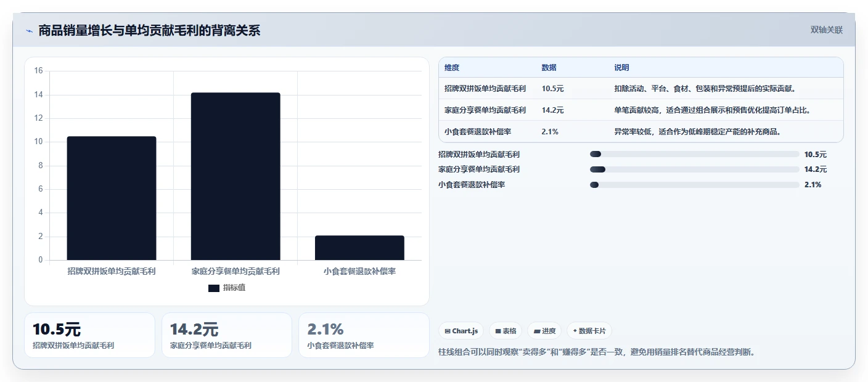Click the 双轴关联 badge in the header
Image resolution: width=868 pixels, height=382 pixels.
coord(826,30)
